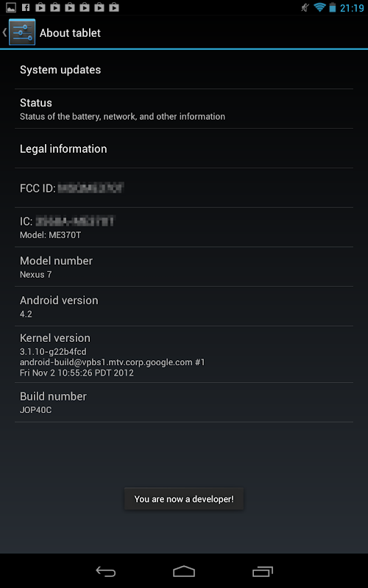The image size is (368, 588).
Task: Tap the Build number entry
Action: [184, 402]
